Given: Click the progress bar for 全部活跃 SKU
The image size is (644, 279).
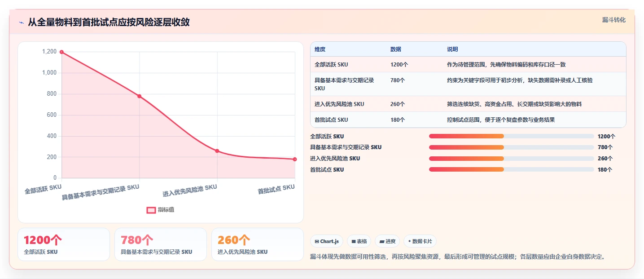Looking at the screenshot, I should [512, 136].
